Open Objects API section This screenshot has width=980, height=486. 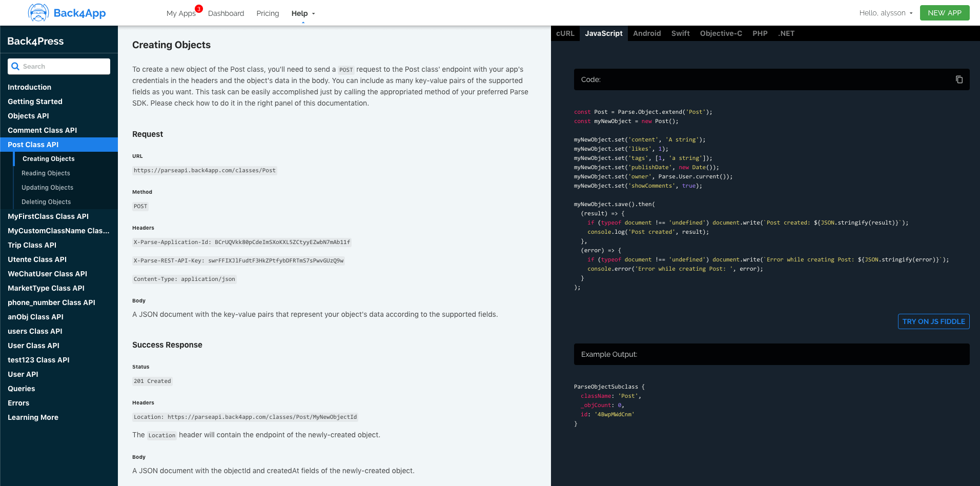tap(59, 116)
